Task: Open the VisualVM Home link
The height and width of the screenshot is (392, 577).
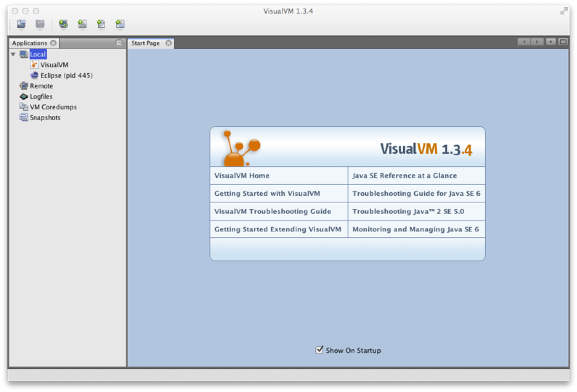Action: (x=242, y=176)
